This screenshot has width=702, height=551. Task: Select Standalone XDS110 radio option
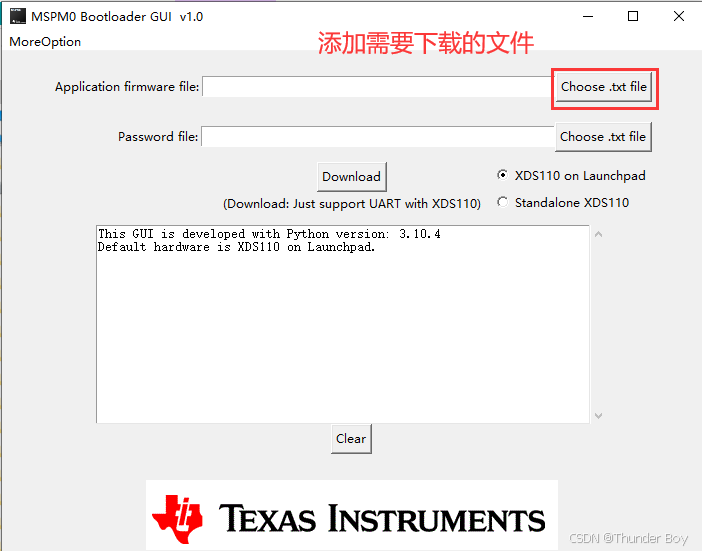(x=503, y=202)
